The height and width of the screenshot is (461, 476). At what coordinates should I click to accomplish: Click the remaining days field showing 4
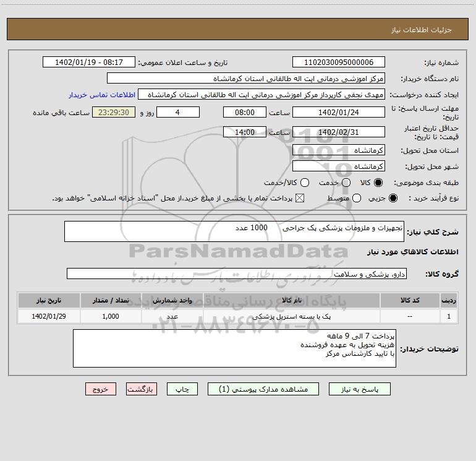(x=178, y=112)
